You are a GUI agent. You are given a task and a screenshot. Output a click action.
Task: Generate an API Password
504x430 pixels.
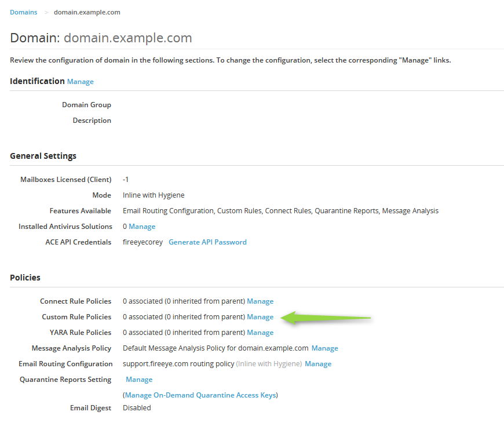(207, 242)
